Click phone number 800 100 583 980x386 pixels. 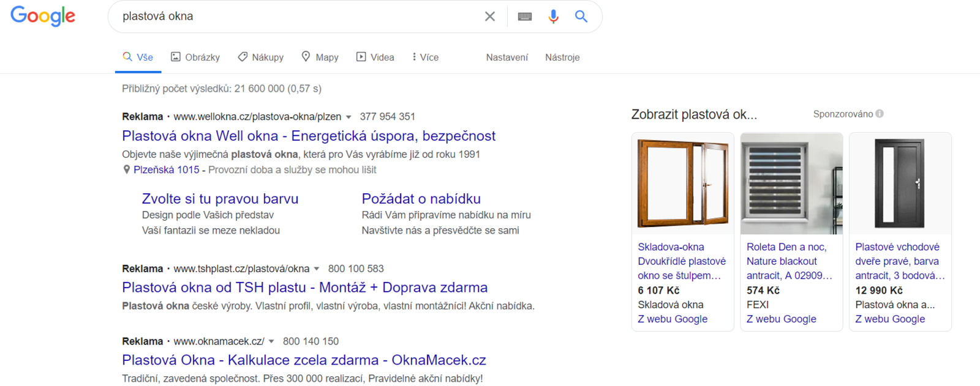[356, 269]
